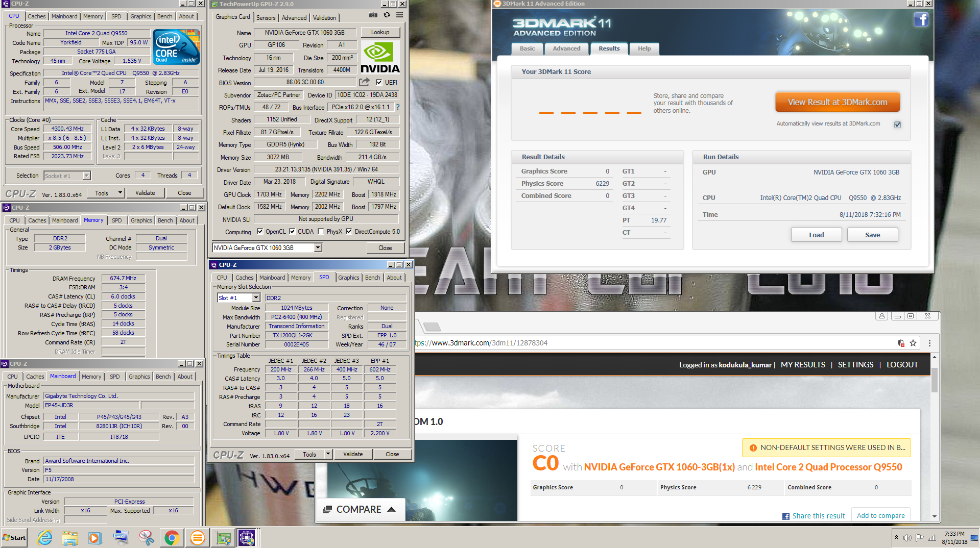Toggle the UEFI checkbox in GPU-Z
This screenshot has width=980, height=548.
click(x=379, y=82)
